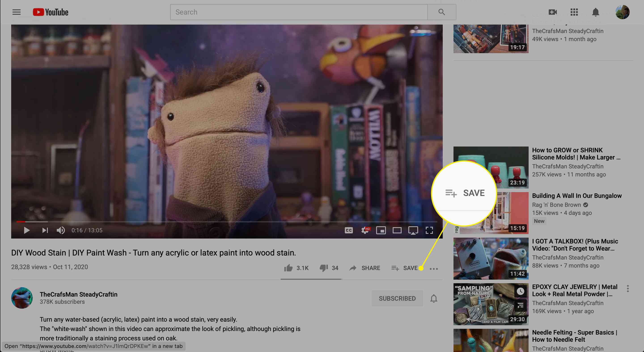Open options menu for EPOXY CLAY JEWELRY video
This screenshot has height=352, width=644.
pyautogui.click(x=628, y=289)
